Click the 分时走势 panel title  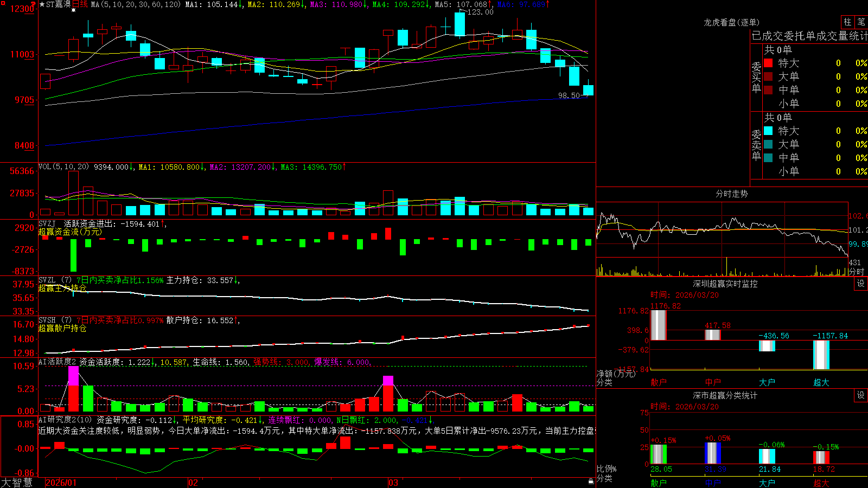pyautogui.click(x=731, y=194)
